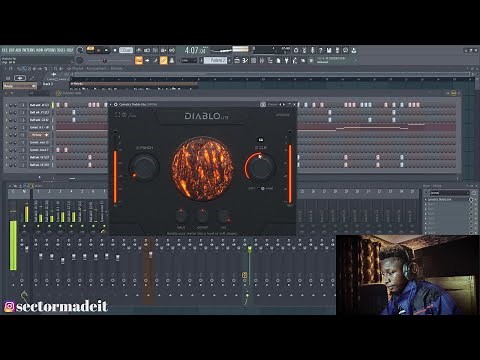Toggle the countdown-before-recording icon
The width and height of the screenshot is (480, 360).
click(155, 50)
